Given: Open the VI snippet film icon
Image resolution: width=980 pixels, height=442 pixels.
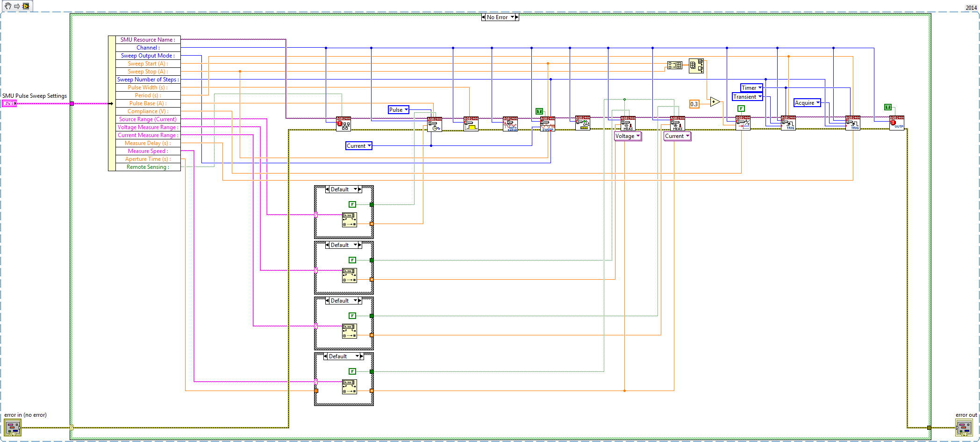Looking at the screenshot, I should (26, 6).
